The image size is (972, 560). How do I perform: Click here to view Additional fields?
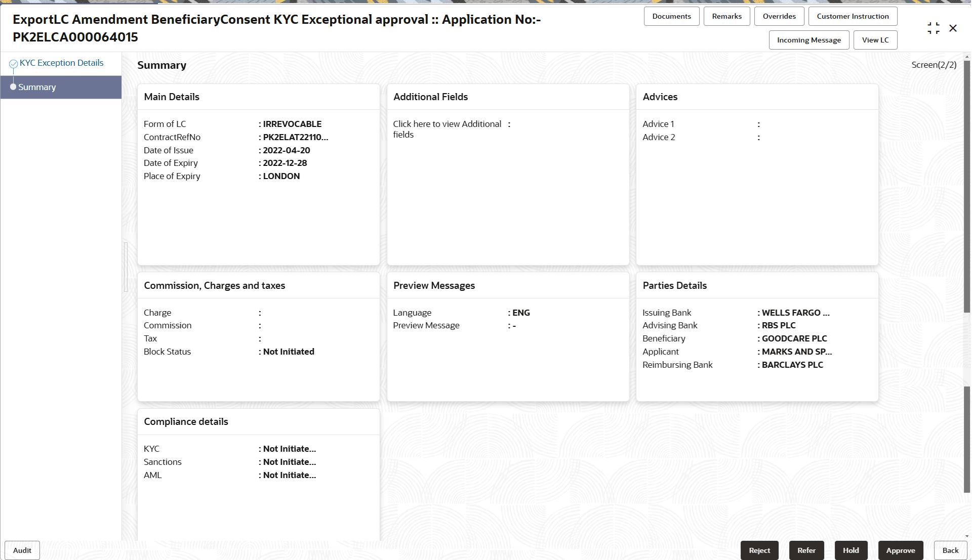(x=447, y=129)
